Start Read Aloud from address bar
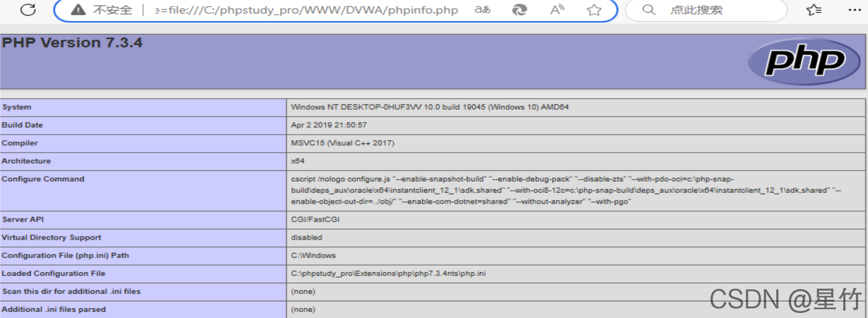Screen dimensions: 868x318 pyautogui.click(x=557, y=10)
